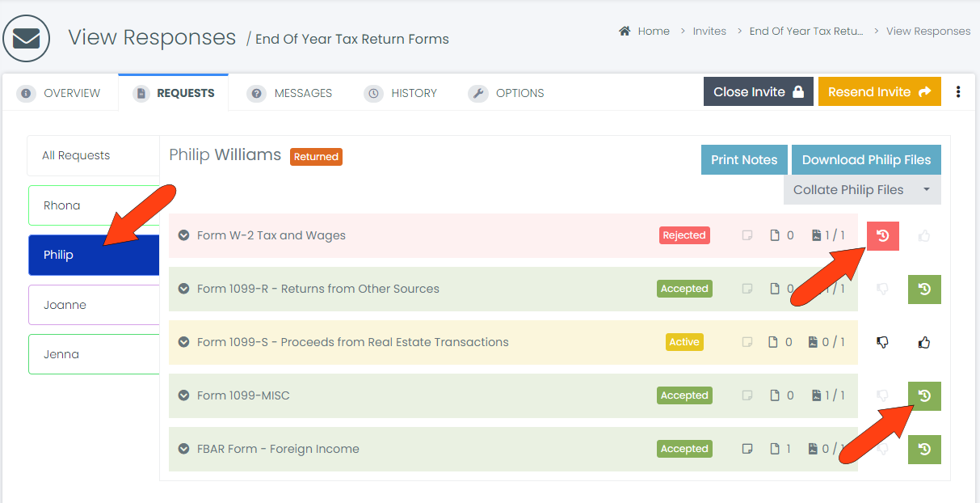Click the red rollback icon on Form W-2 row
Viewport: 980px width, 503px height.
tap(882, 235)
